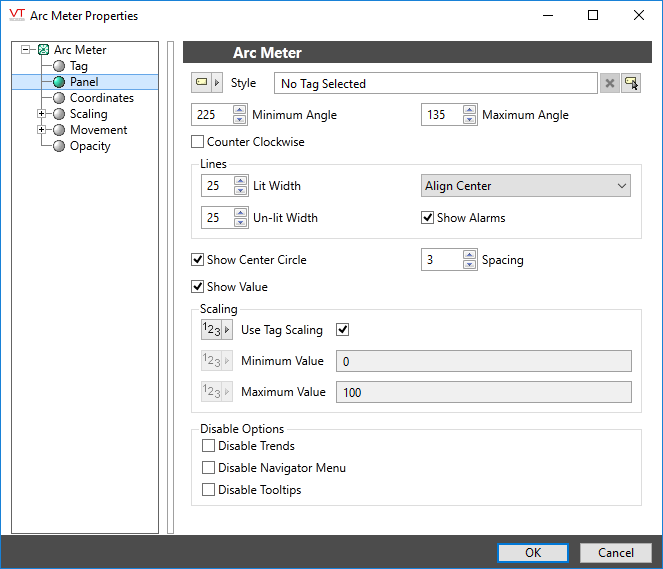Select Opacity in the properties tree
The image size is (663, 569).
point(90,146)
